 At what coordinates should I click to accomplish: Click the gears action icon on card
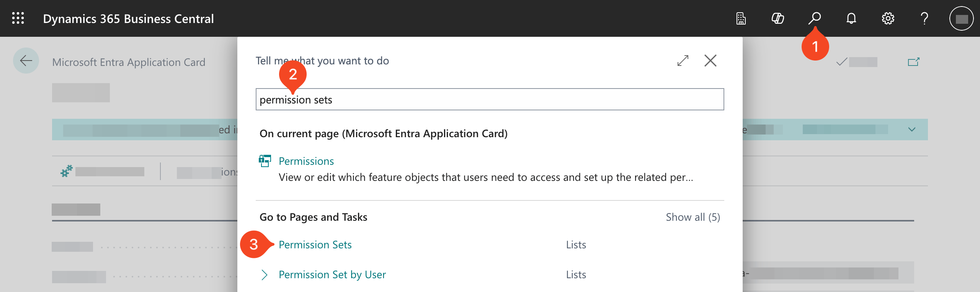[67, 171]
